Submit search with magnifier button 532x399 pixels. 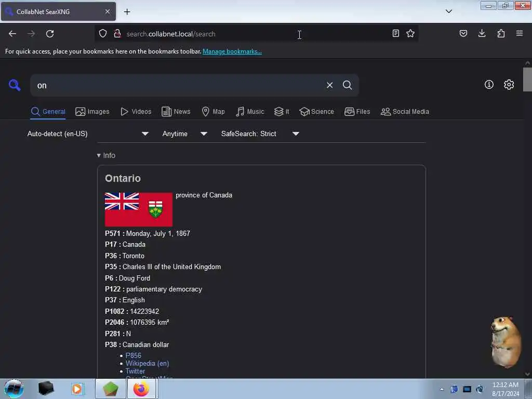point(347,85)
